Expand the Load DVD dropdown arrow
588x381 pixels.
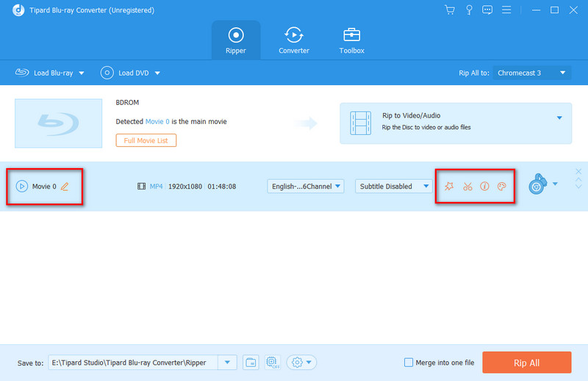coord(157,73)
